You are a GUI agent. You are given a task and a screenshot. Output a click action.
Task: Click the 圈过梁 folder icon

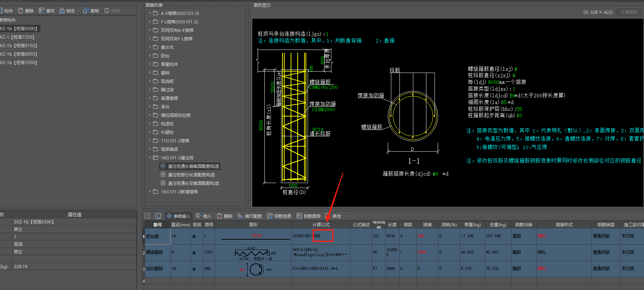coord(156,90)
